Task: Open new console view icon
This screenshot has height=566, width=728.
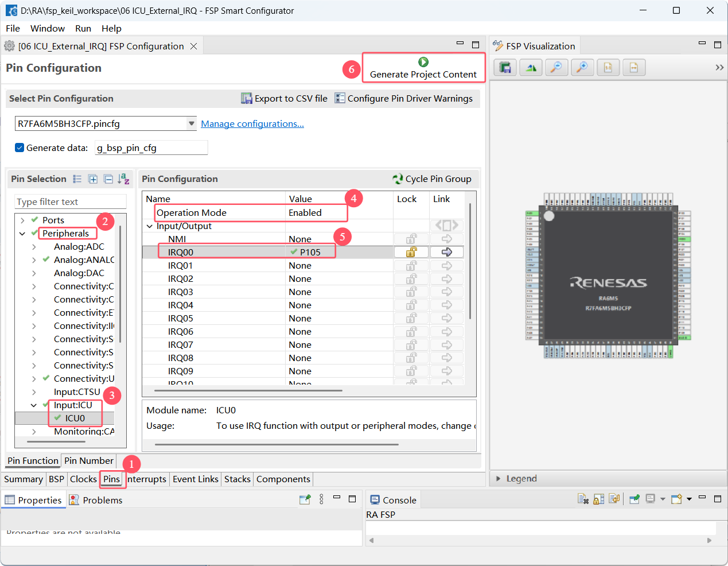Action: pyautogui.click(x=677, y=499)
